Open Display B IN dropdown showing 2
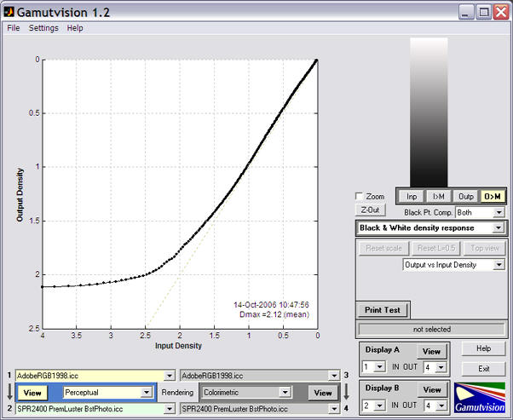 click(373, 406)
